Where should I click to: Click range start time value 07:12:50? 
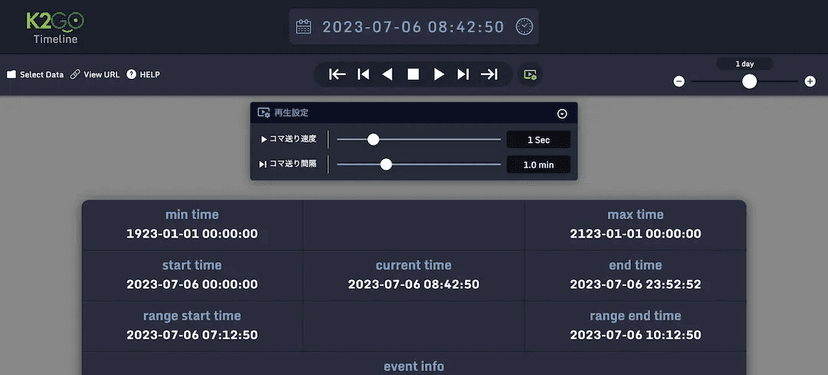pos(192,335)
